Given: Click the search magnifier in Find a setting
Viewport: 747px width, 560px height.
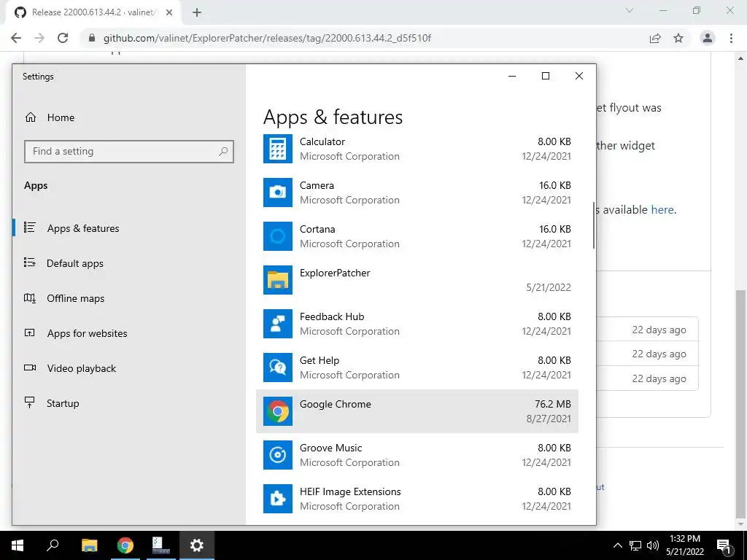Looking at the screenshot, I should 223,152.
